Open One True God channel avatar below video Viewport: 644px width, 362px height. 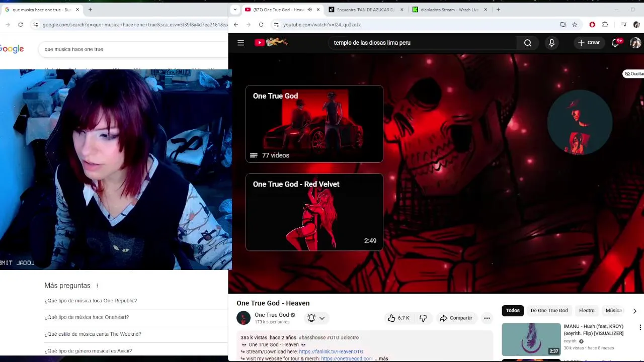click(244, 318)
